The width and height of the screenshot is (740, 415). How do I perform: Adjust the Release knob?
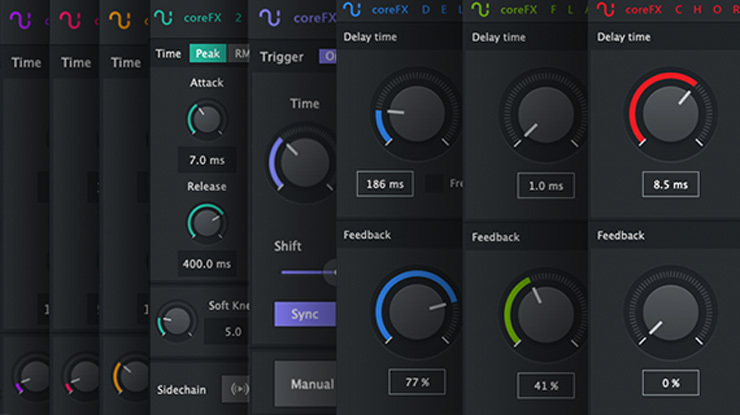pos(206,223)
